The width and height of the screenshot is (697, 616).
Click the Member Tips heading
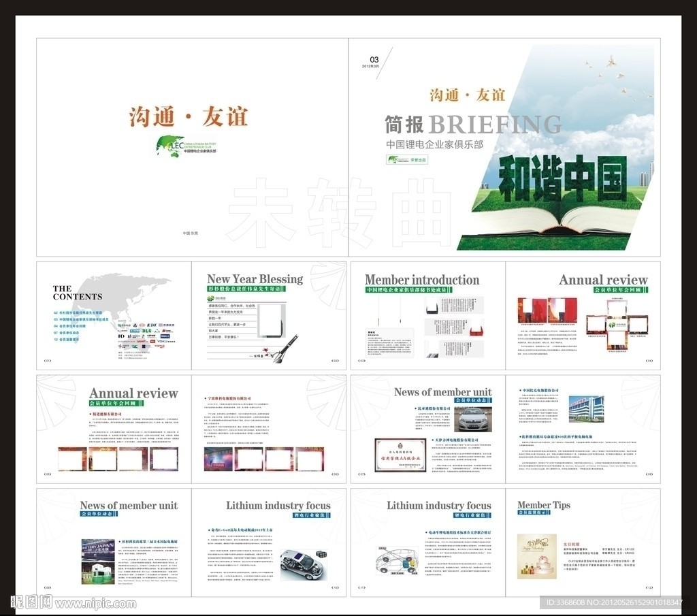click(544, 505)
